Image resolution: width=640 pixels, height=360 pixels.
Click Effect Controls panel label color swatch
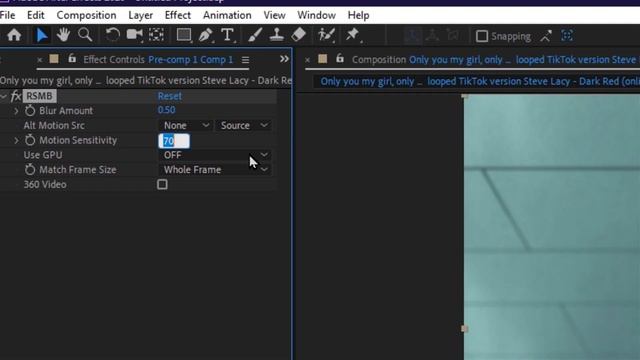point(54,59)
